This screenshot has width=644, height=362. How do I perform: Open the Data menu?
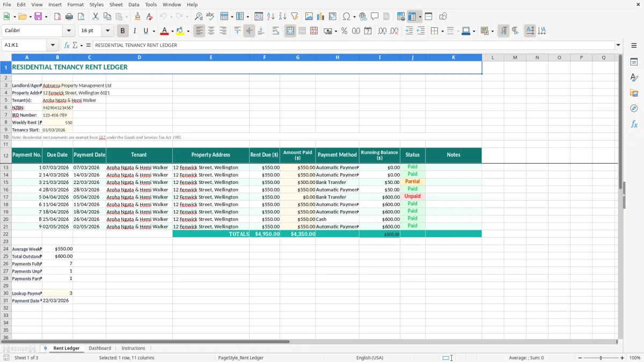point(134,4)
